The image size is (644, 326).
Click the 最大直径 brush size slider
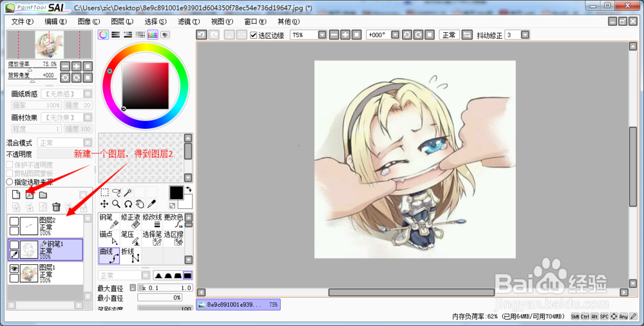[166, 288]
